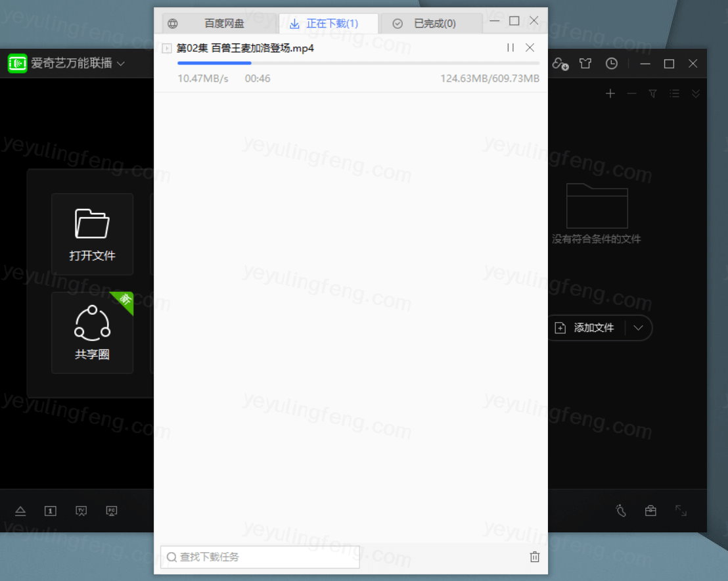The image size is (728, 581).
Task: Click the 10.47MB/s speed text
Action: [x=203, y=78]
